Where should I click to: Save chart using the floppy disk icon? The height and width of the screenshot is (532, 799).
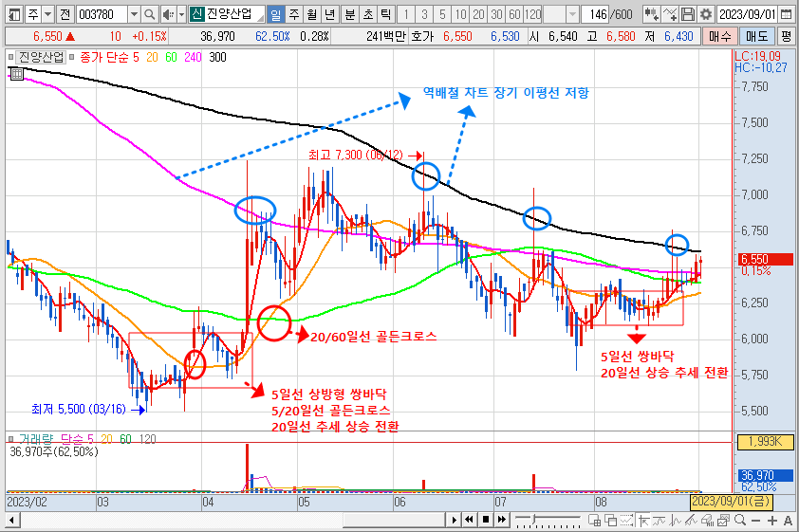(x=688, y=14)
